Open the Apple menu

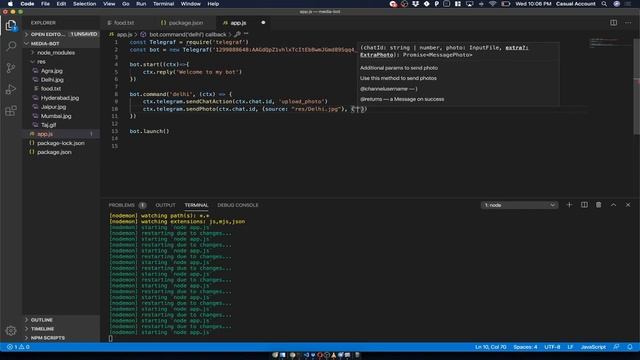pyautogui.click(x=10, y=4)
